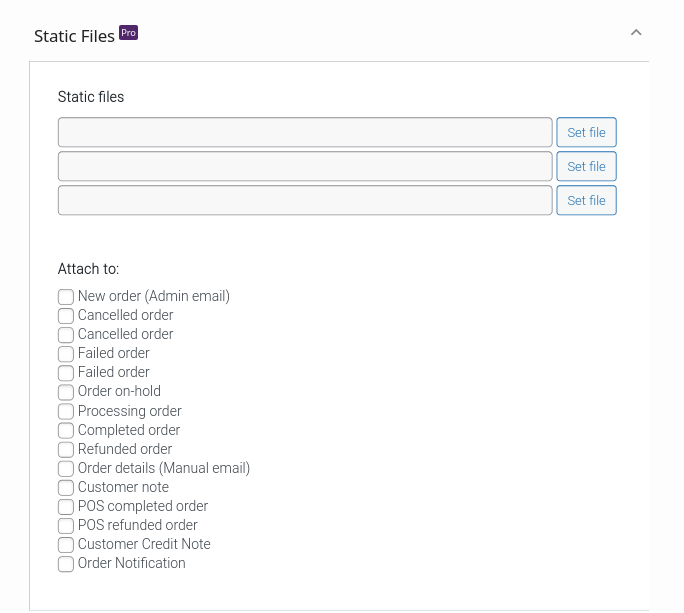Tick Customer Credit Note checkbox
Image resolution: width=684 pixels, height=613 pixels.
tap(66, 545)
